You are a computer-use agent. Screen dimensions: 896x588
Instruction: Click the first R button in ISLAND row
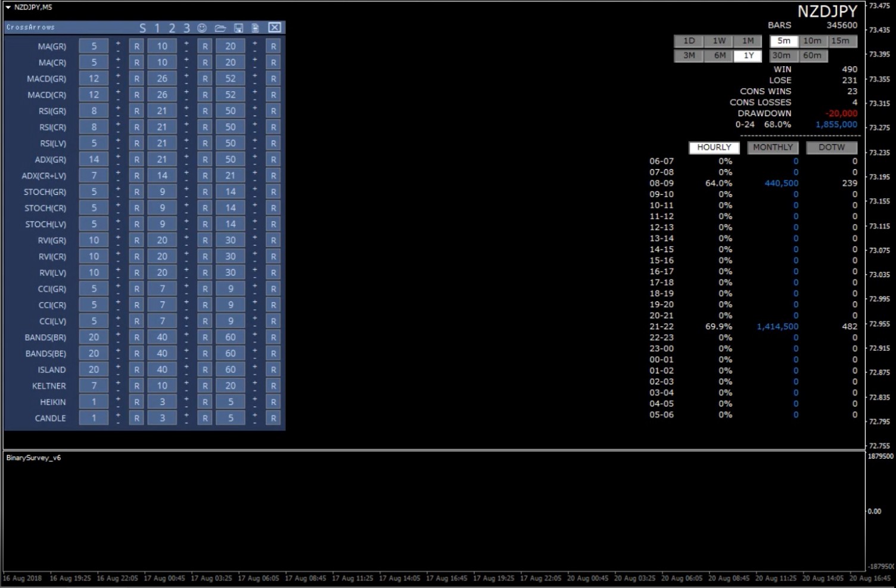(x=137, y=370)
